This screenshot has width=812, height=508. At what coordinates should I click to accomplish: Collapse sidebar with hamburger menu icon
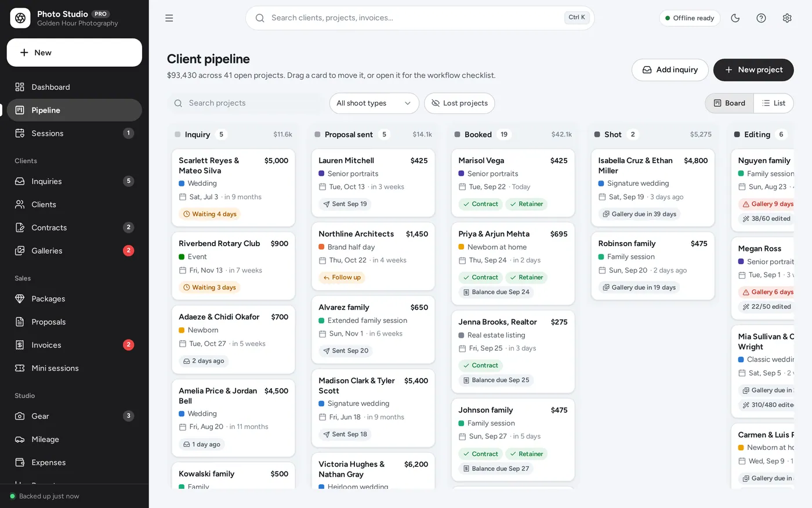point(169,18)
